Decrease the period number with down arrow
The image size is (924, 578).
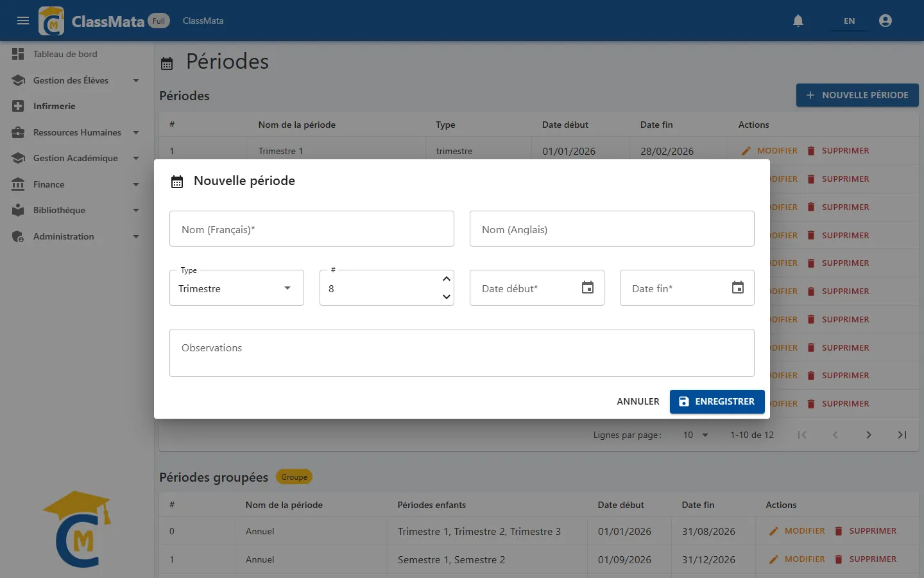tap(447, 297)
